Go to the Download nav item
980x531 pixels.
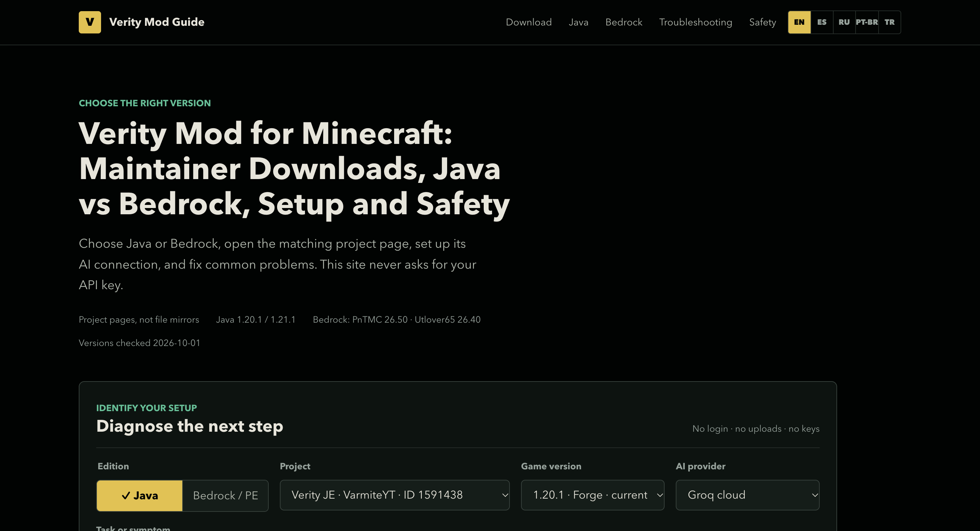tap(528, 22)
